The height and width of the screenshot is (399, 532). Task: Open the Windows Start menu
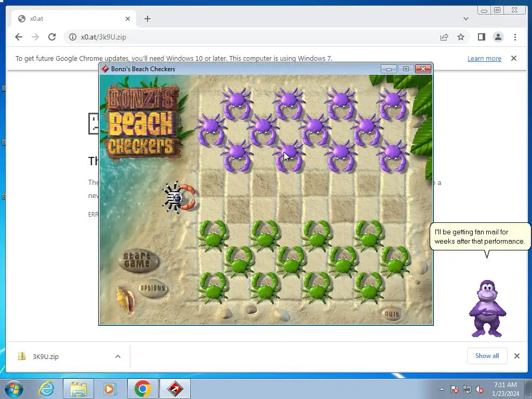pos(14,389)
